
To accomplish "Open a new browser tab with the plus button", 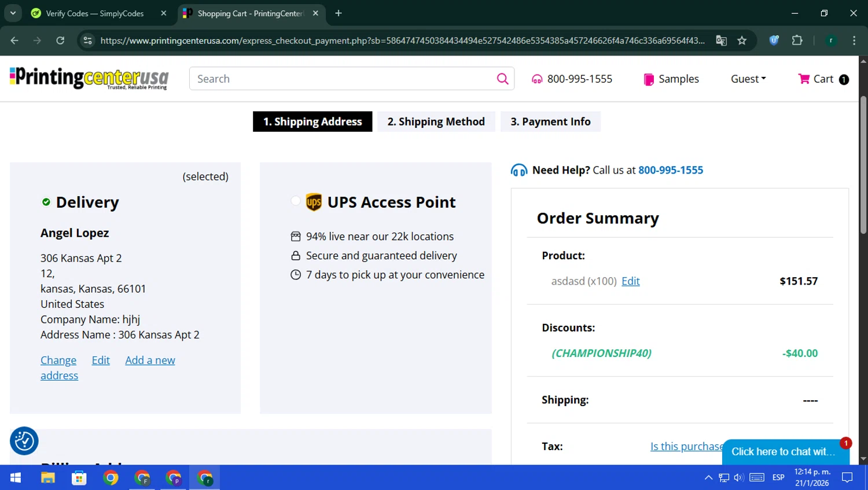I will [x=339, y=13].
